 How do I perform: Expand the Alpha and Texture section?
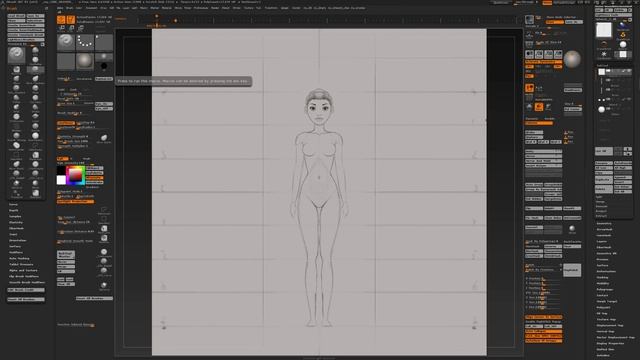(x=23, y=270)
